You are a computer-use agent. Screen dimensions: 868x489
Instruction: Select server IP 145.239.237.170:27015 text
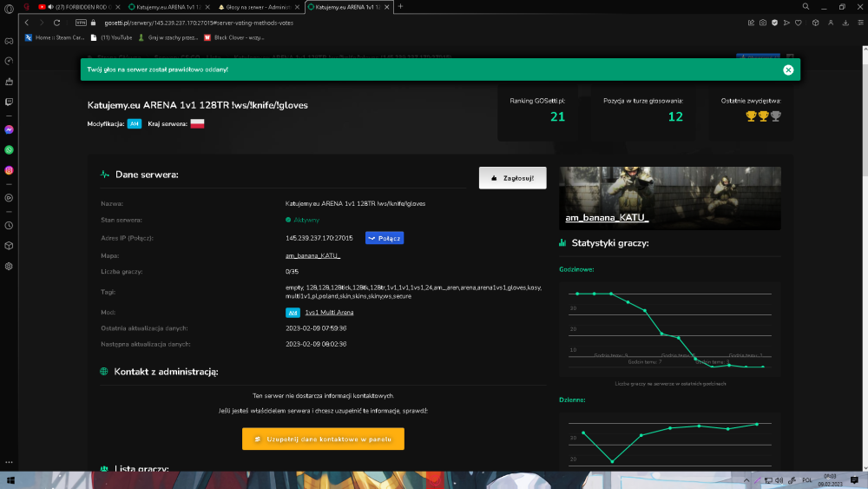click(319, 238)
